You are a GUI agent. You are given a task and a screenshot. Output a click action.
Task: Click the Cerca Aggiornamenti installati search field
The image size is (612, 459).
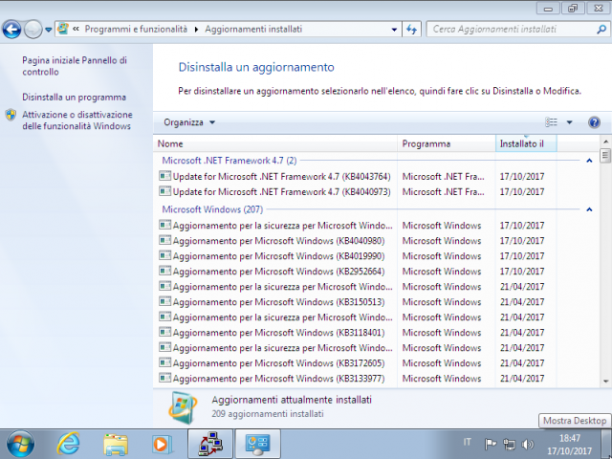click(x=511, y=29)
